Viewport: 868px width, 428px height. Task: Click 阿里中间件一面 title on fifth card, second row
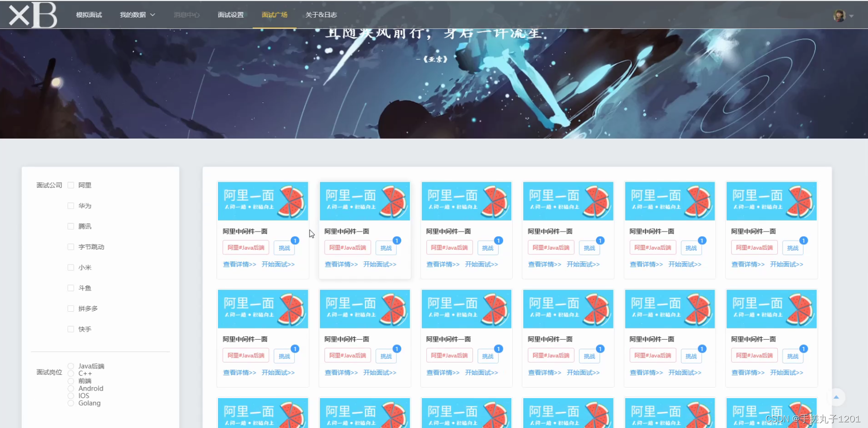(x=652, y=339)
